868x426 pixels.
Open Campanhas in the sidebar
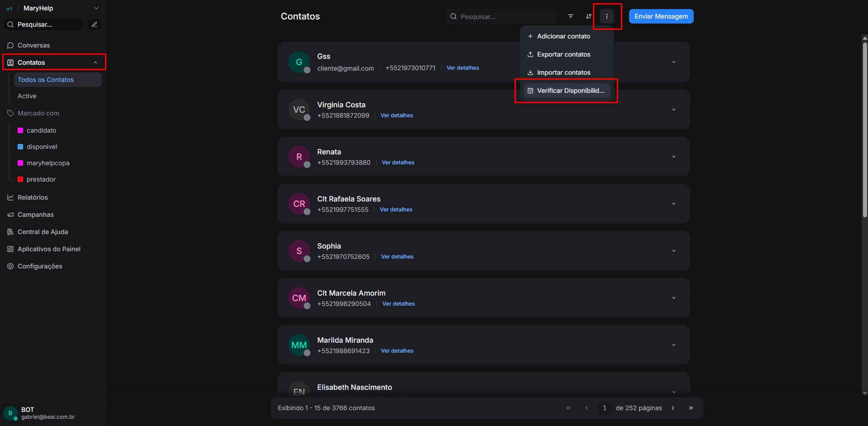coord(35,215)
